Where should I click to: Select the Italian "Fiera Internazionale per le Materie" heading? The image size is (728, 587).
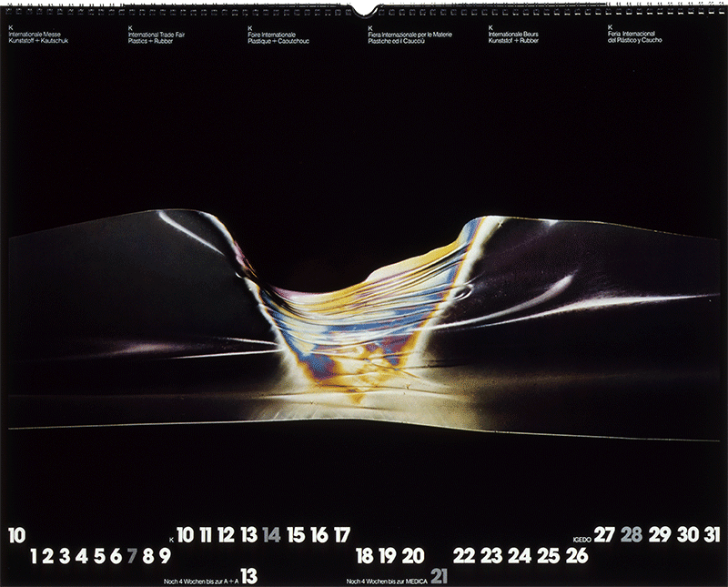pyautogui.click(x=408, y=37)
